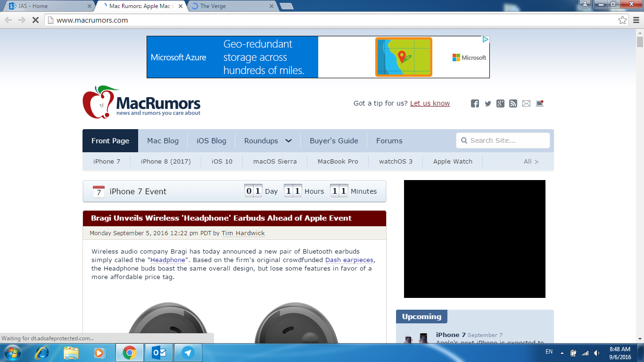The image size is (644, 362).
Task: Click the Search Site input field
Action: coord(503,140)
